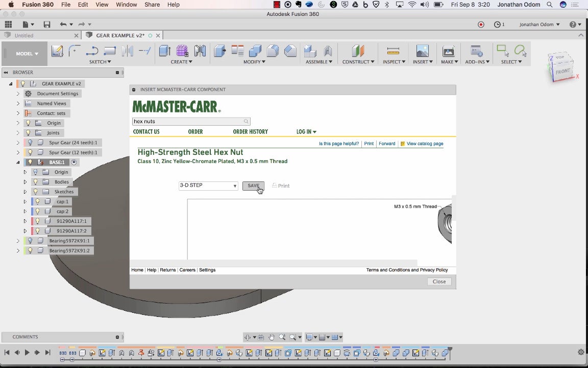The width and height of the screenshot is (588, 368).
Task: Click the Measure inspect tool icon
Action: [x=393, y=51]
